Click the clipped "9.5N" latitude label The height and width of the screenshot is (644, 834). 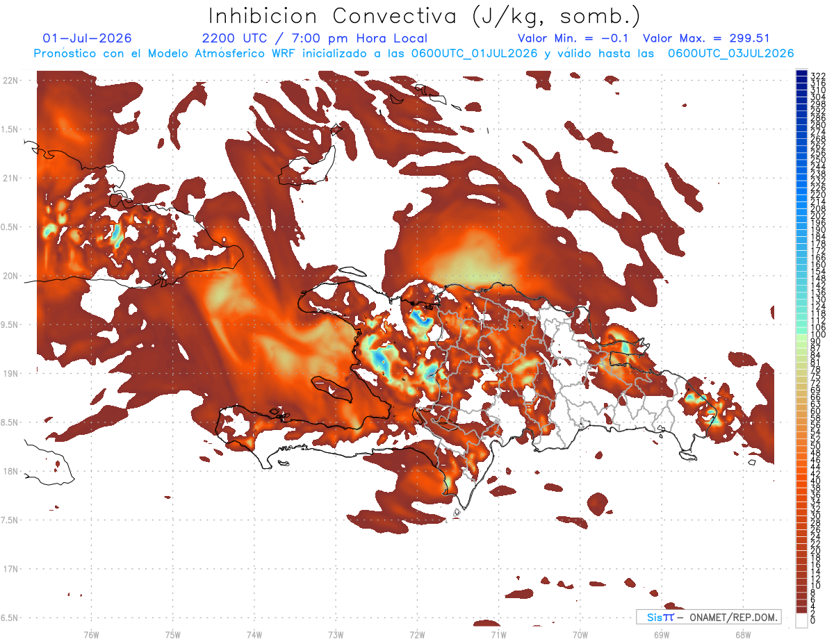(x=10, y=324)
